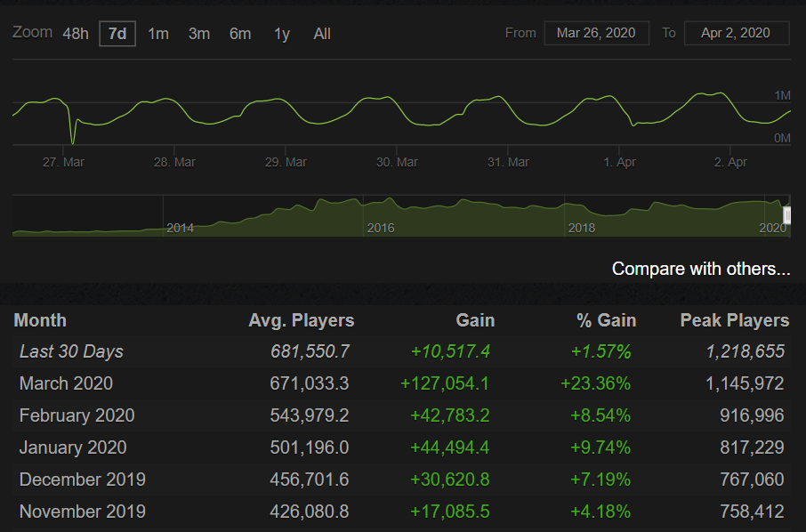Sort the table by Gain
The width and height of the screenshot is (806, 532).
click(475, 319)
